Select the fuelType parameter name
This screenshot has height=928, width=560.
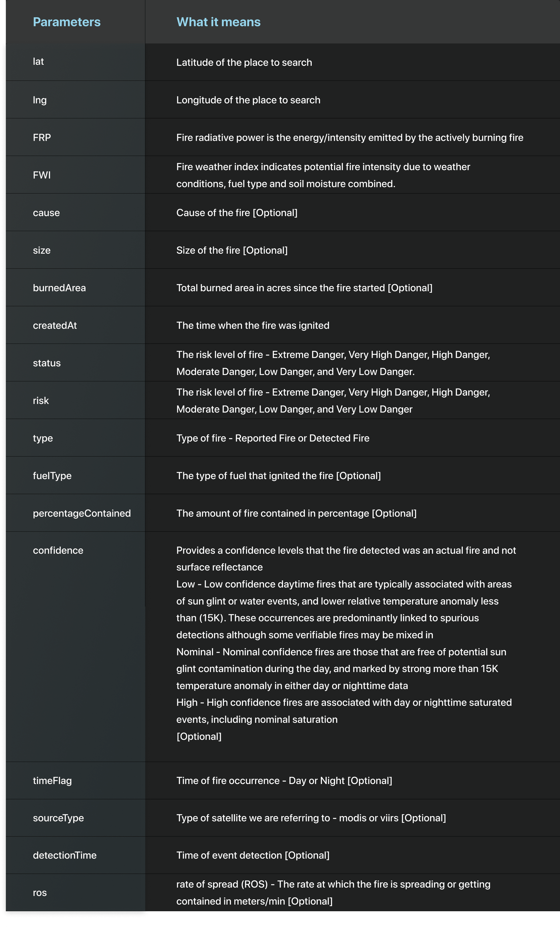(52, 476)
